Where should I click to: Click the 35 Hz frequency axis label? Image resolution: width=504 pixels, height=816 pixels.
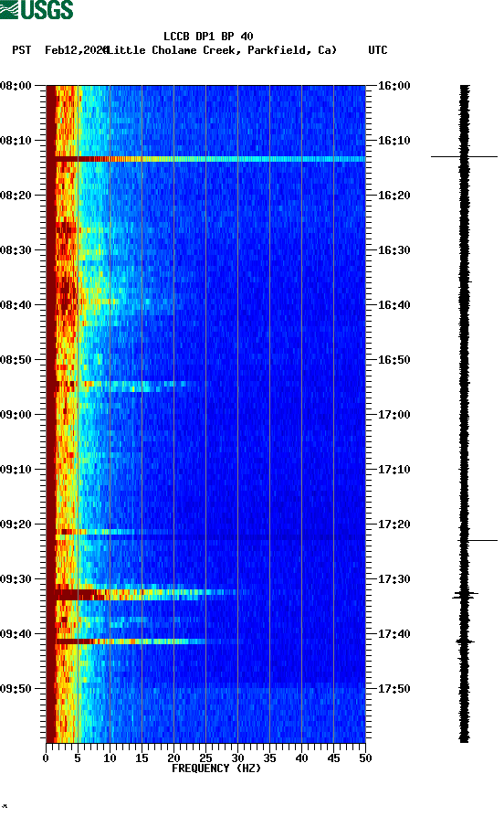point(269,758)
